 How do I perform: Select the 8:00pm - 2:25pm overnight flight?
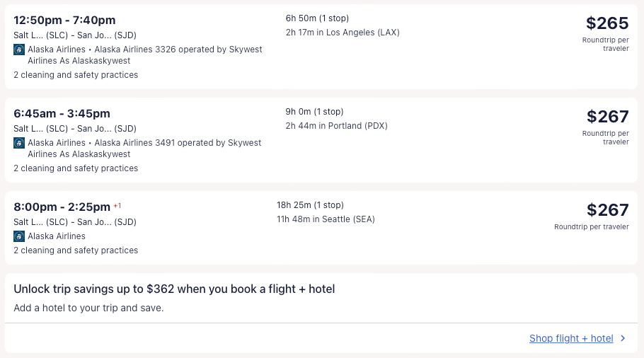62,207
